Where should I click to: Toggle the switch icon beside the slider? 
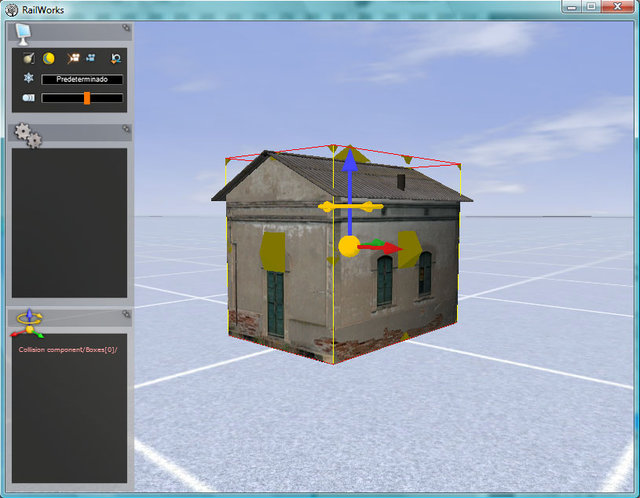28,98
